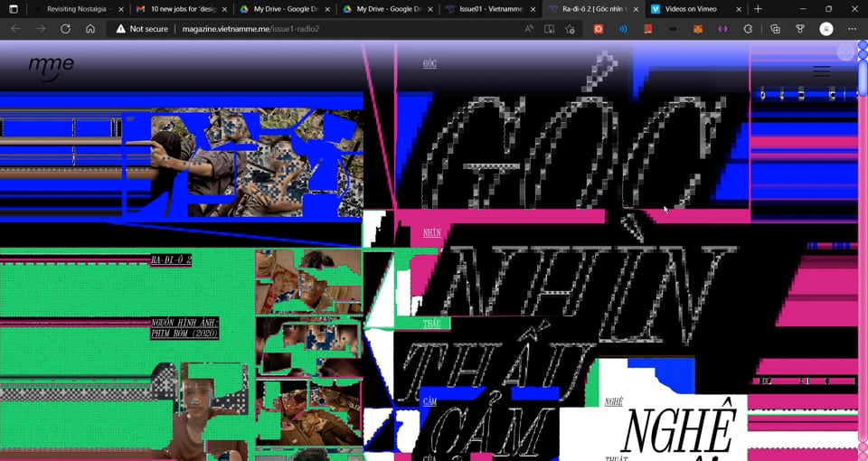Click the small CẢM link
Image resolution: width=868 pixels, height=461 pixels.
click(429, 401)
